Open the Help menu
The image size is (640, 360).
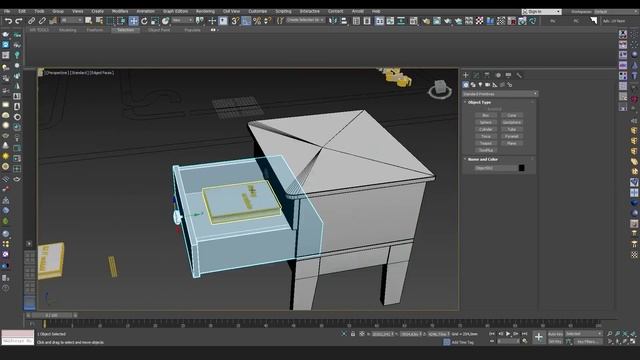click(376, 11)
